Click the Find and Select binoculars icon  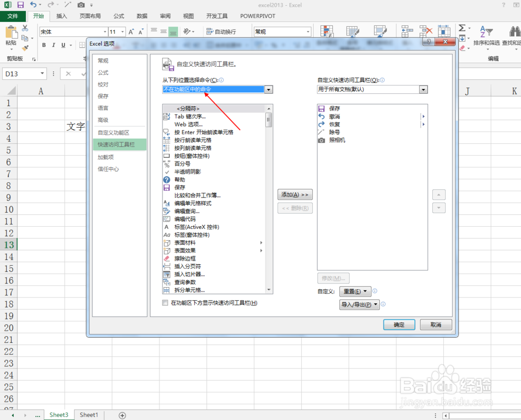[515, 32]
